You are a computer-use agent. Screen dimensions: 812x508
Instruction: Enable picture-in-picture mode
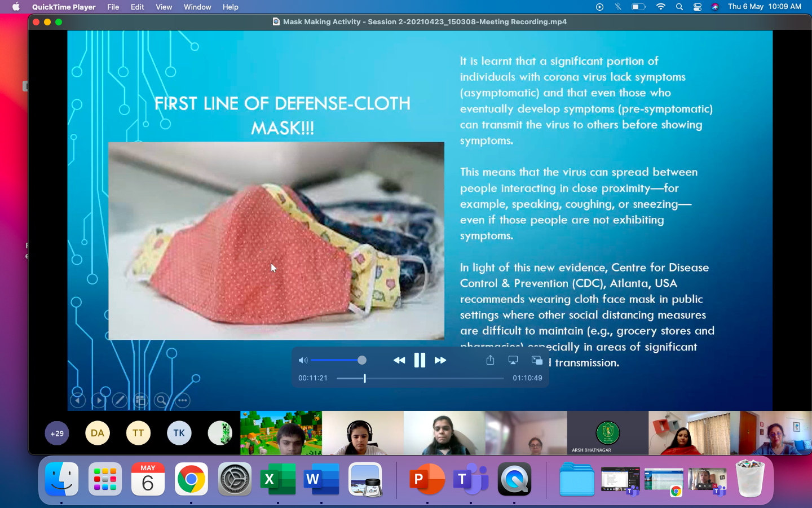point(537,360)
